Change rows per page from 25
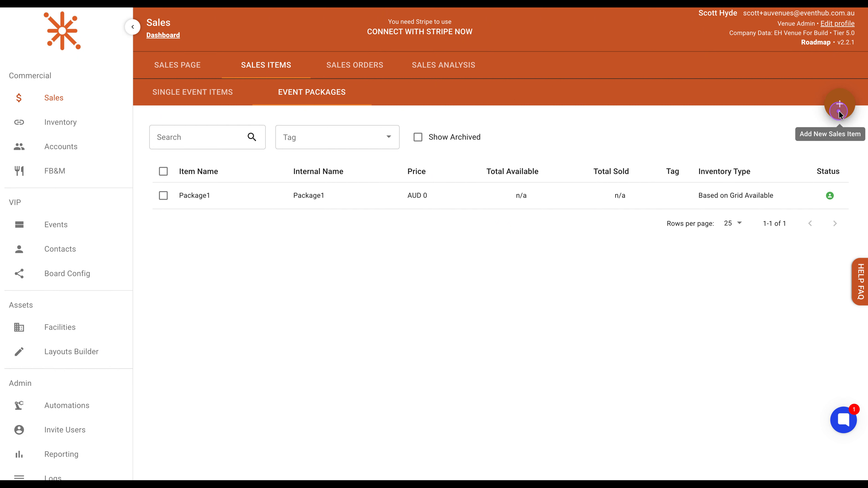 [x=733, y=223]
